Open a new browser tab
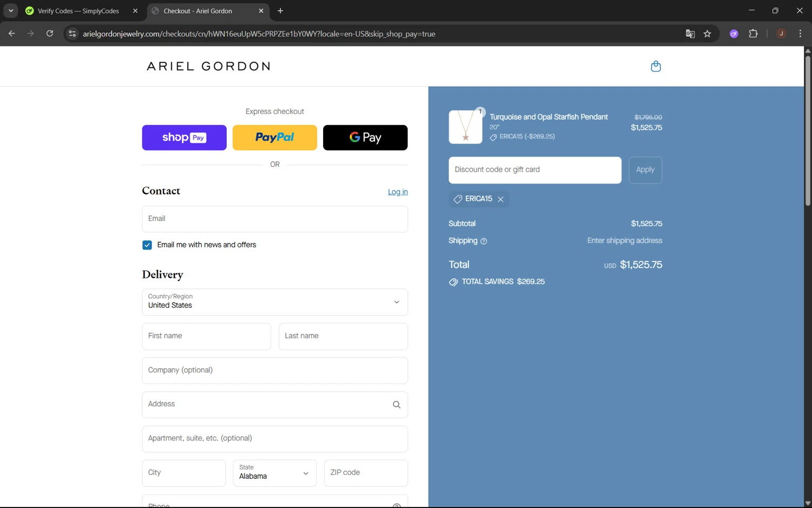812x508 pixels. click(x=280, y=11)
